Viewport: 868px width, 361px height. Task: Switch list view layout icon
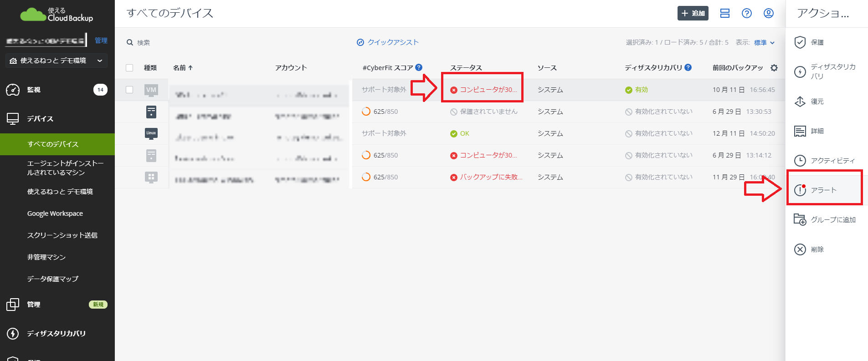point(725,13)
